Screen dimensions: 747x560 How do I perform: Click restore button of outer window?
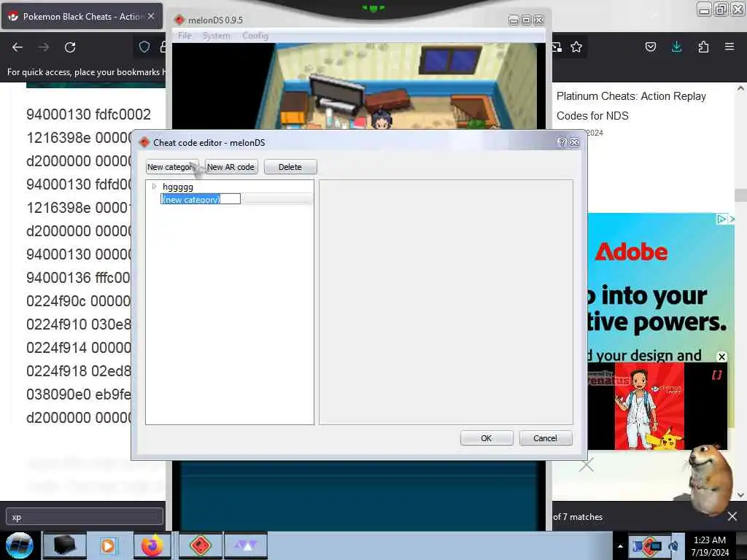point(721,9)
